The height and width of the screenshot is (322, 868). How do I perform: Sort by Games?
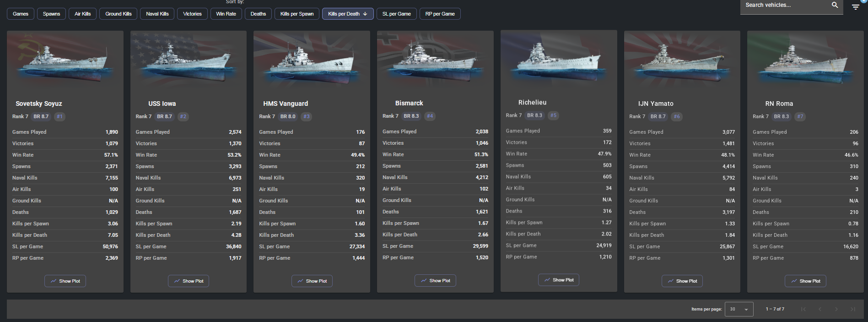coord(21,14)
